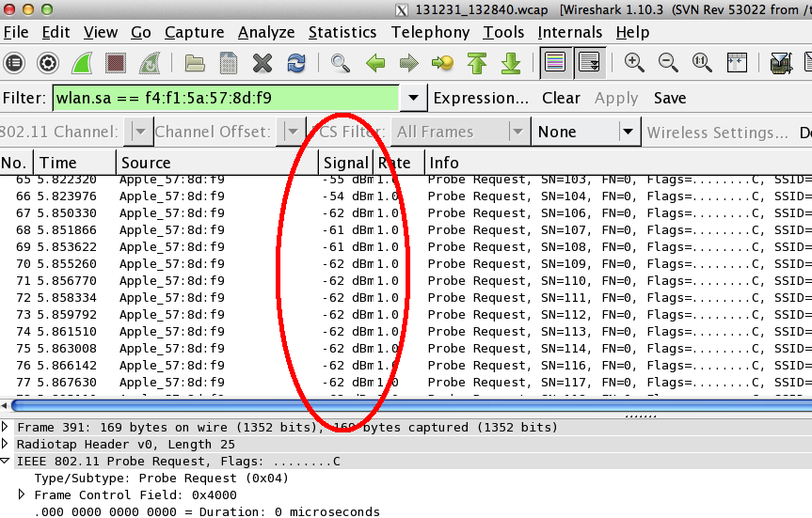Open capture filters icon
The width and height of the screenshot is (812, 518).
[781, 63]
